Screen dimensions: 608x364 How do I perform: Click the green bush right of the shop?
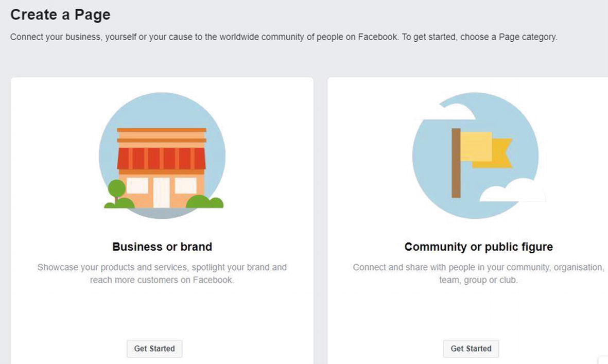click(205, 202)
